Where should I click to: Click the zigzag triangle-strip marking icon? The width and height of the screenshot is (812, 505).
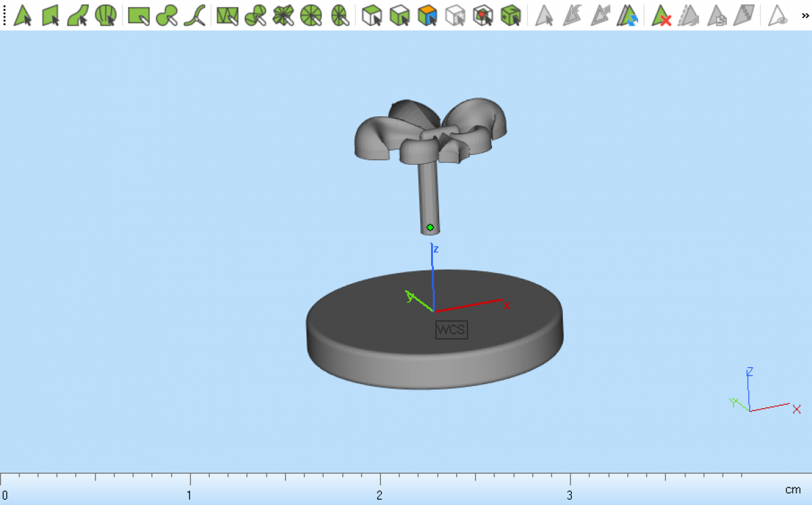pyautogui.click(x=227, y=15)
